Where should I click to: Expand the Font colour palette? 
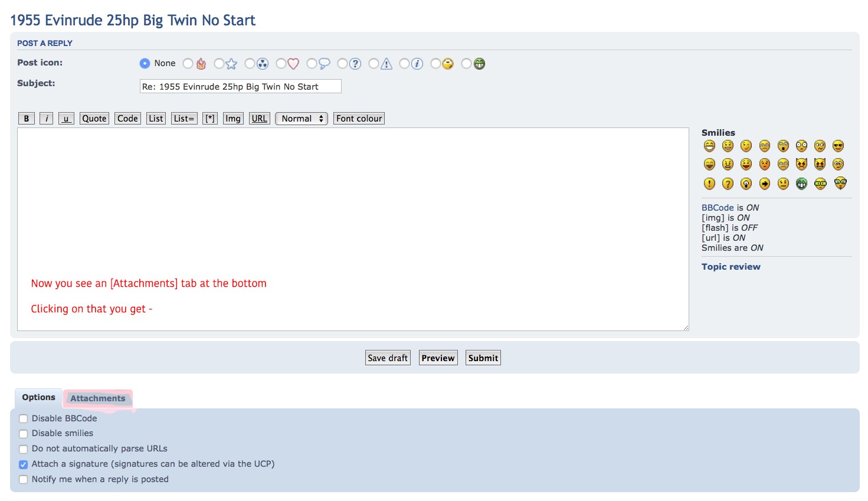[359, 119]
